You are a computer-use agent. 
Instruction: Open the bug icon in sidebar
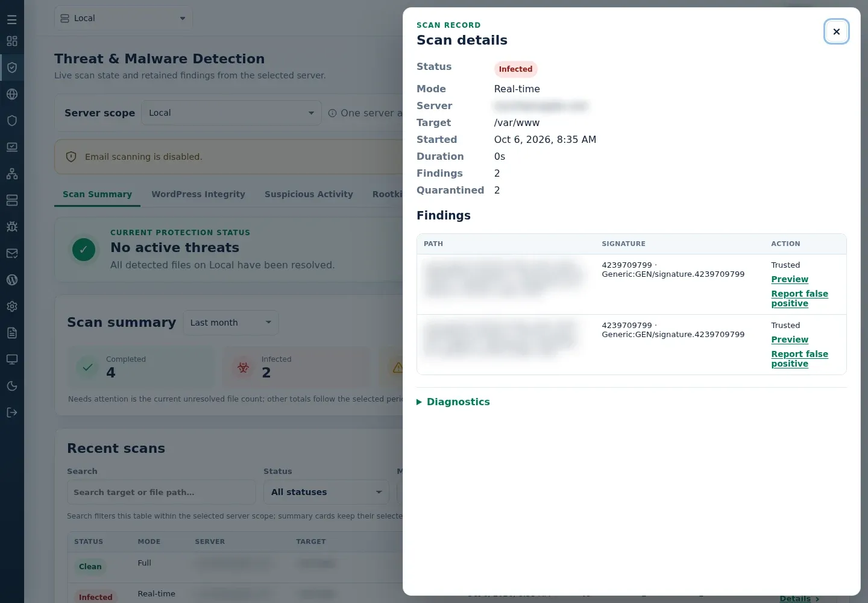pyautogui.click(x=12, y=227)
